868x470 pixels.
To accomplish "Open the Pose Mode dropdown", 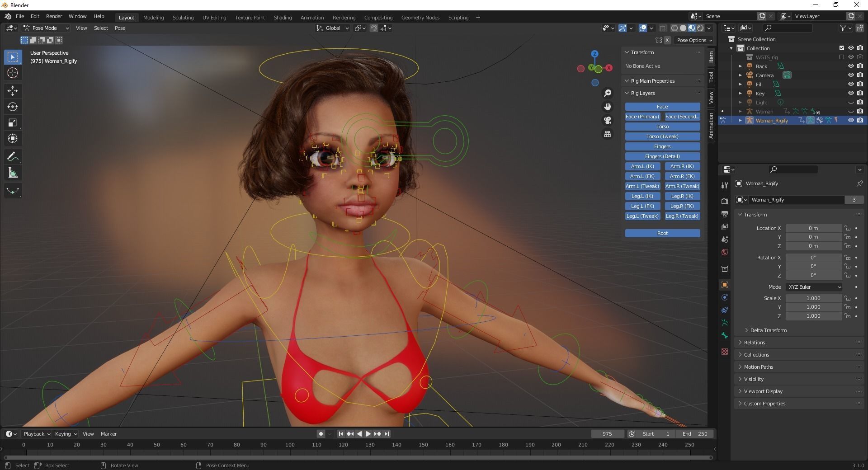I will pos(46,28).
